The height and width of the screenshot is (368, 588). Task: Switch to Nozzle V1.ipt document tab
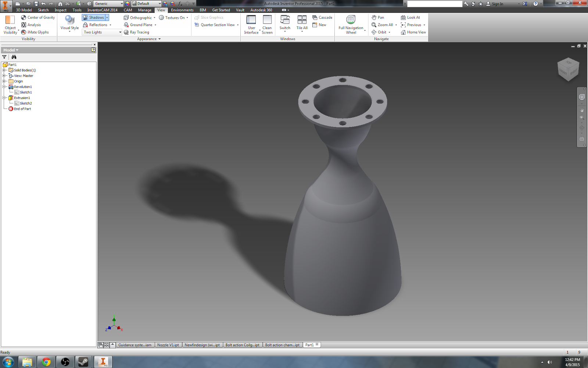[x=168, y=345]
